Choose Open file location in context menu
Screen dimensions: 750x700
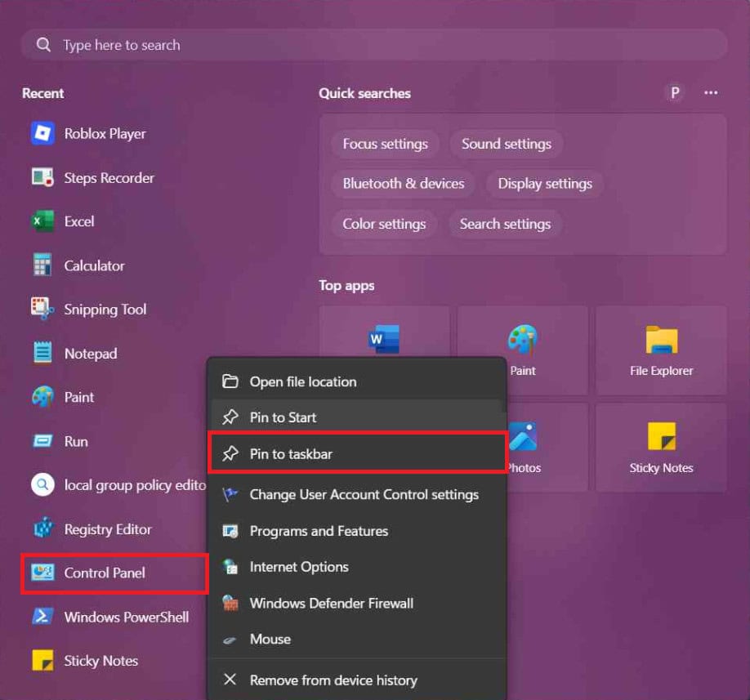pos(359,381)
